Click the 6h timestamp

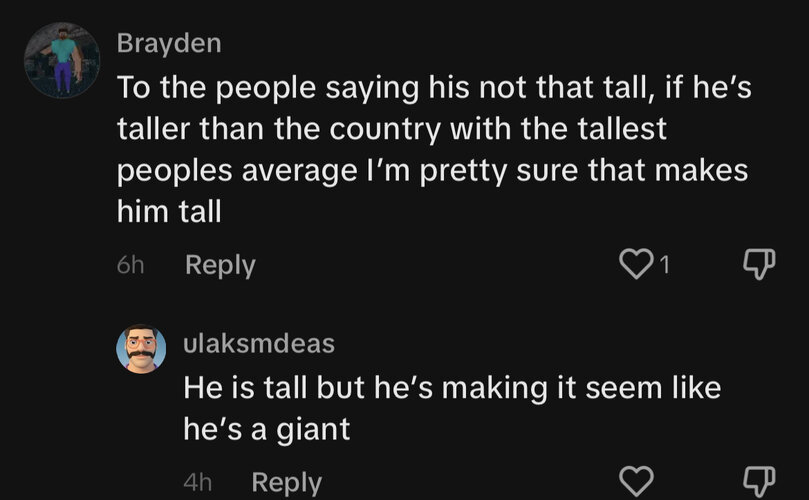[130, 265]
